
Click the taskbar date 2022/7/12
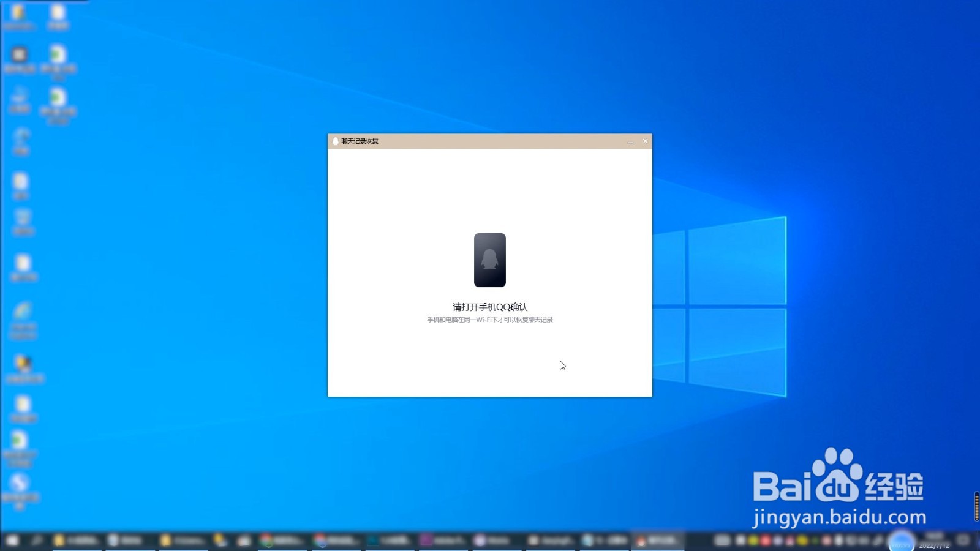[934, 545]
